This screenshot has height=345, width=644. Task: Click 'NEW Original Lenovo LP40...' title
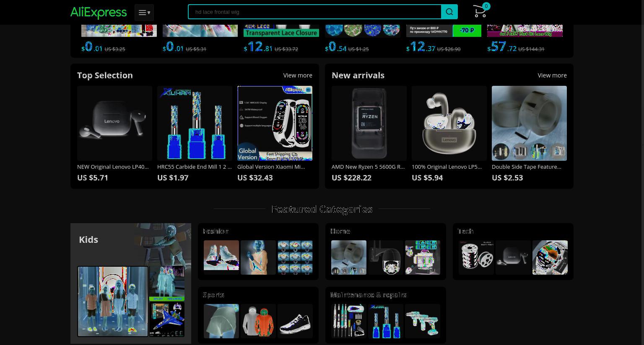(x=113, y=167)
